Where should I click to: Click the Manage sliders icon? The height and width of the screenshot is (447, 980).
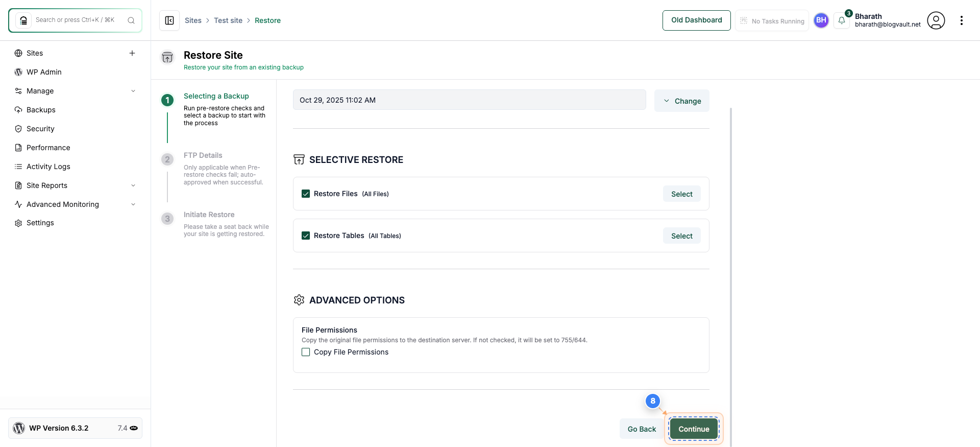click(x=18, y=91)
